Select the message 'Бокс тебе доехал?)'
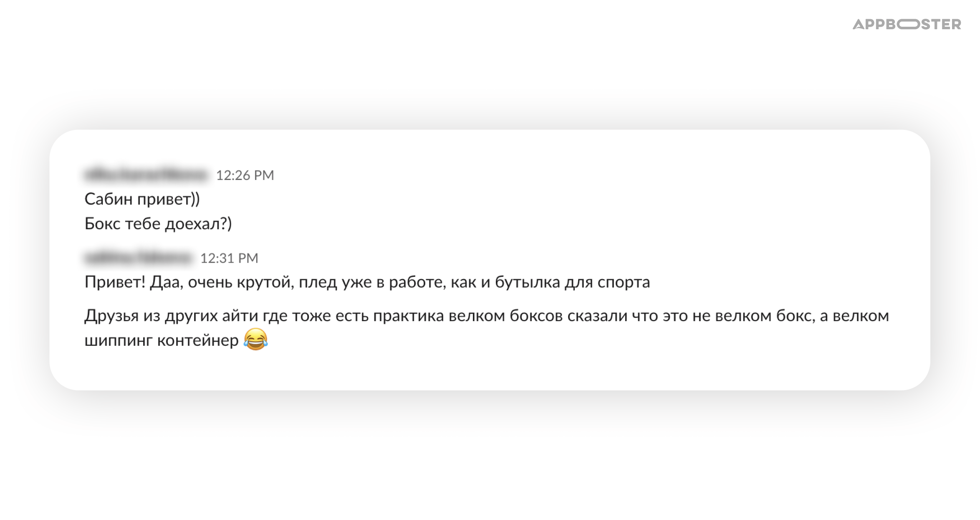980x520 pixels. click(x=158, y=224)
